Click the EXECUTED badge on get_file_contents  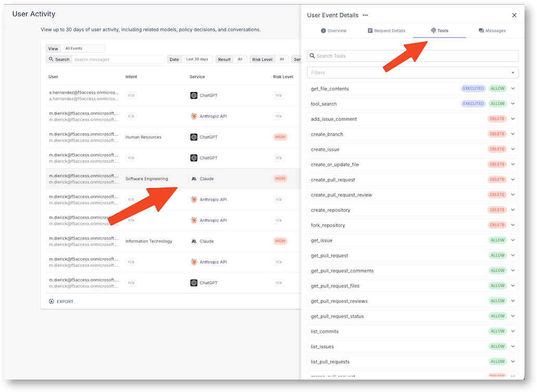[473, 88]
